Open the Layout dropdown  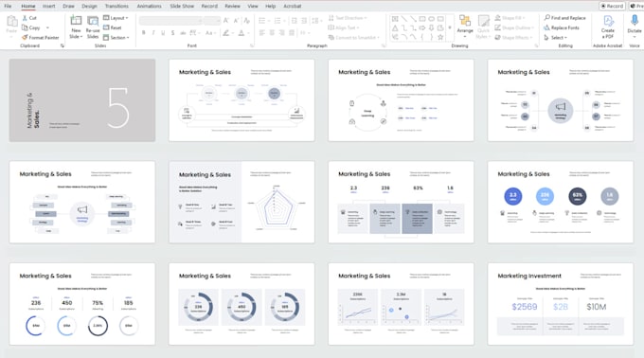[x=116, y=18]
